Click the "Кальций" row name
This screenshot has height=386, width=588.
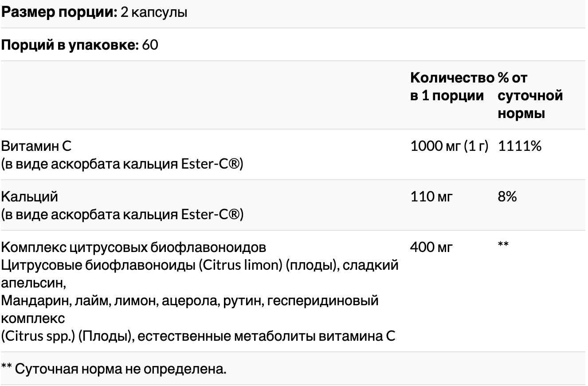[29, 196]
